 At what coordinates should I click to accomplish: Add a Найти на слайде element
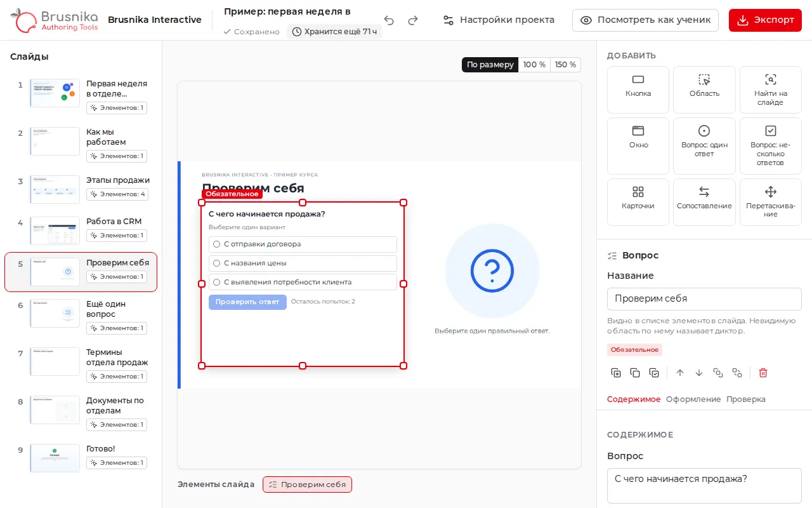point(771,90)
